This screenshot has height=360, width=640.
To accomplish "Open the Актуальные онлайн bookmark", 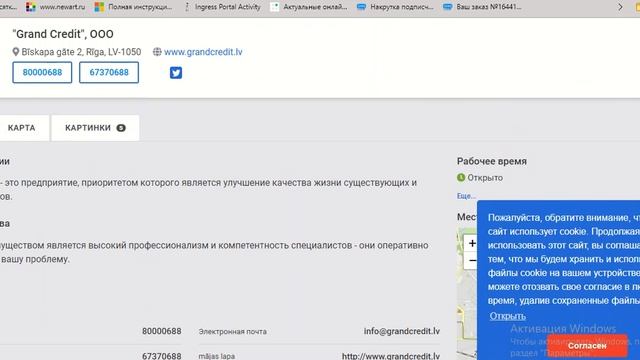I will pyautogui.click(x=309, y=7).
